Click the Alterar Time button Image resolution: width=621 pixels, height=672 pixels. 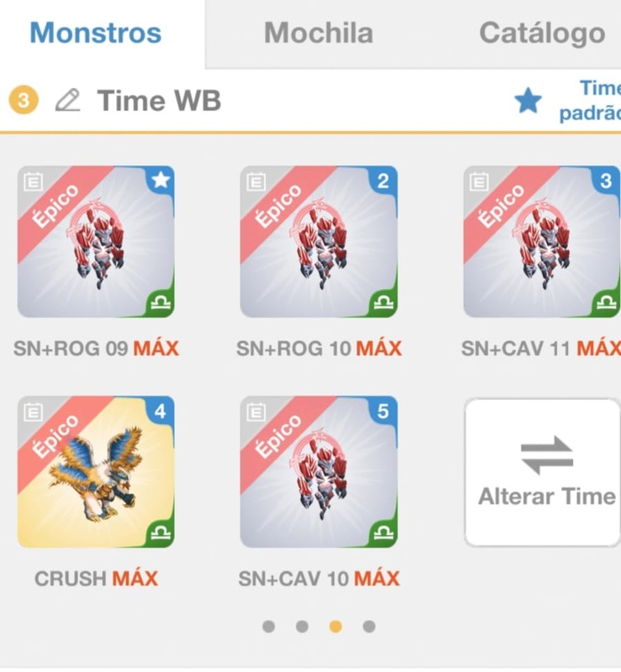[543, 472]
